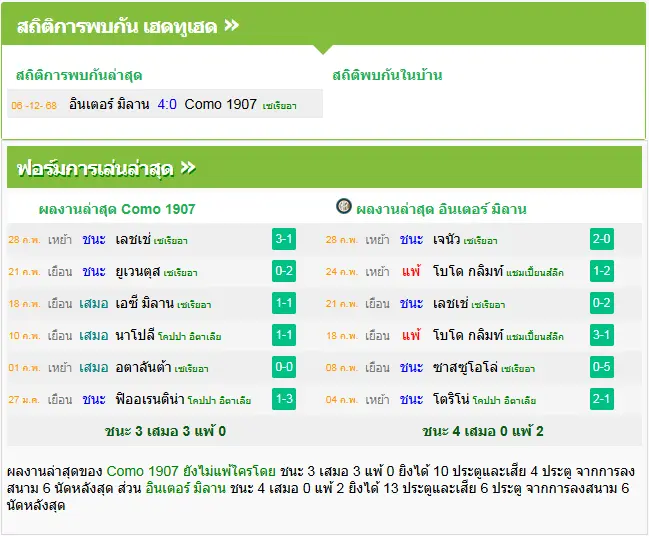Click the 0-2 score badge for ยูเวนตุส

pos(284,271)
